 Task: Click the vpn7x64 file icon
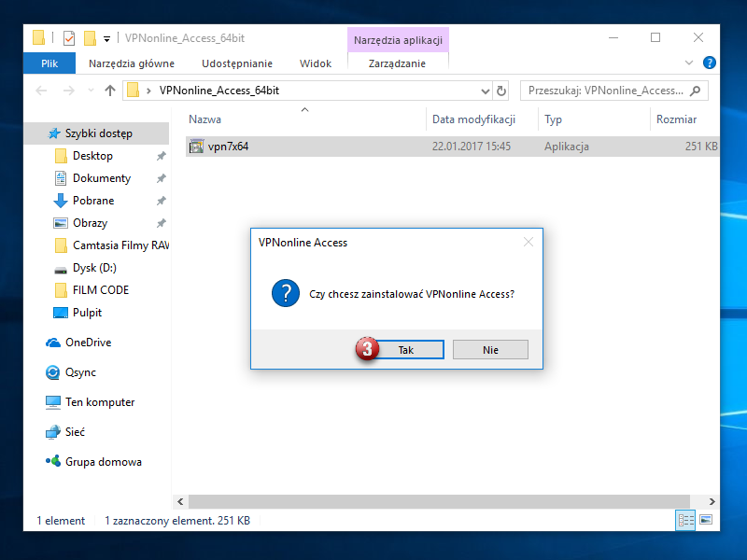[196, 147]
